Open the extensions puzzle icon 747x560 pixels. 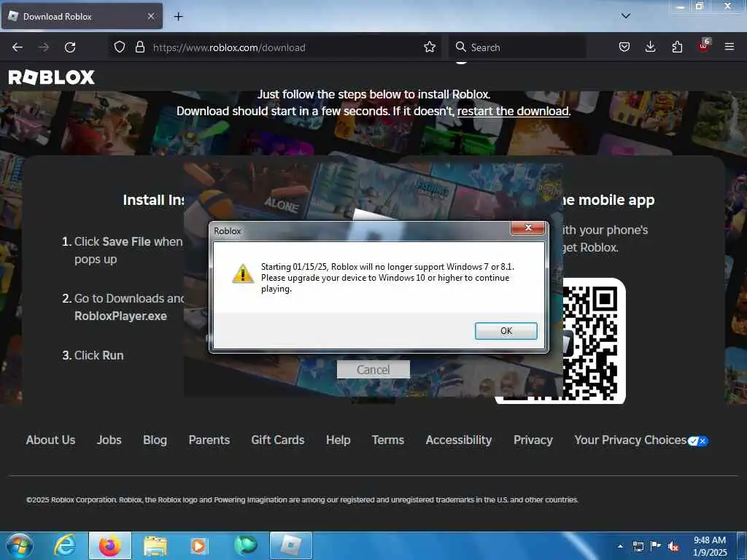677,47
